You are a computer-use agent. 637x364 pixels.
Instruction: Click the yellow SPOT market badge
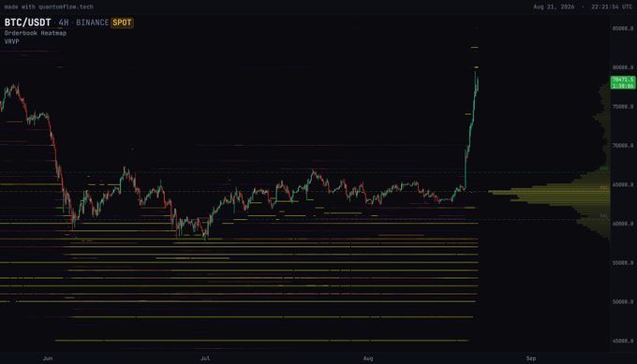pyautogui.click(x=122, y=22)
